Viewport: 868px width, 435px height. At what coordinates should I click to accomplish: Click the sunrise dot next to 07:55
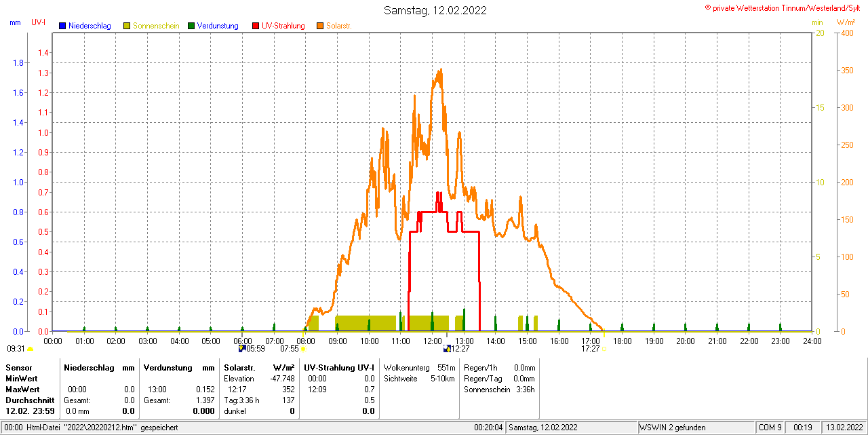point(302,349)
